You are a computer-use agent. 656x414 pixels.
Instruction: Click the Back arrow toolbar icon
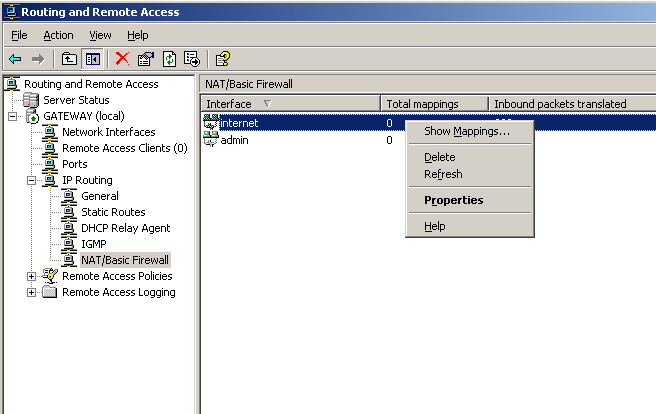[x=15, y=59]
